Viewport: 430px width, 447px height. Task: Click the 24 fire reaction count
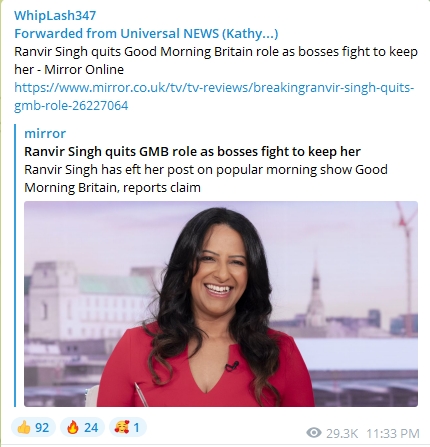pyautogui.click(x=91, y=427)
